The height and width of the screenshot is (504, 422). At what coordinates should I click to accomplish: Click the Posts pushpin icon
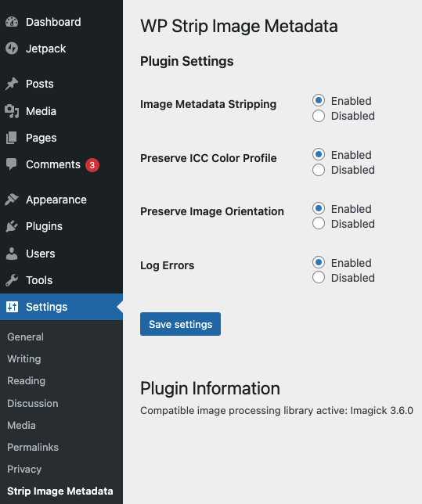pyautogui.click(x=12, y=84)
